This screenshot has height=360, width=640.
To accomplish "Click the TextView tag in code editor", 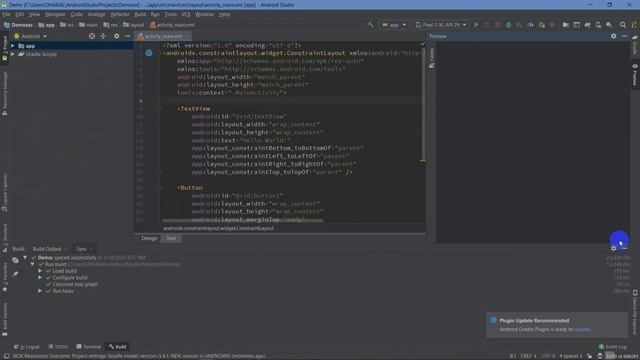I will tap(194, 109).
